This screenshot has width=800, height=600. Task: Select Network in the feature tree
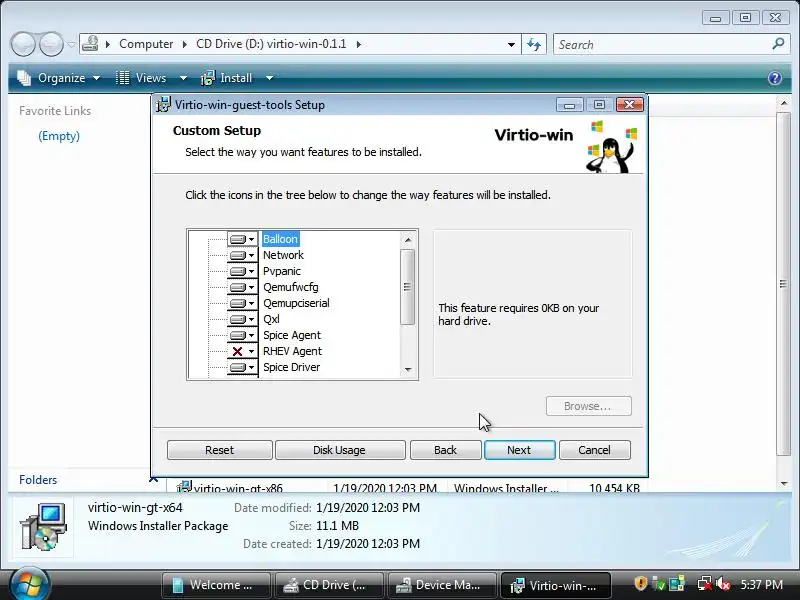283,255
